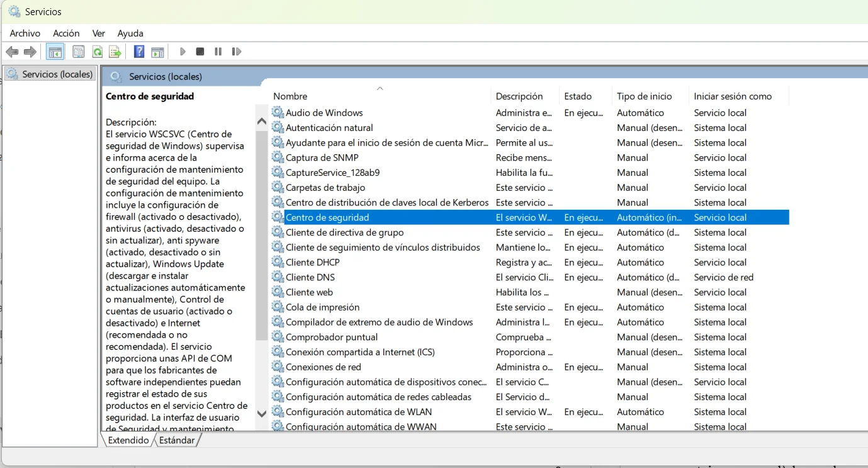Switch to the Estándar tab
The width and height of the screenshot is (868, 468).
177,440
